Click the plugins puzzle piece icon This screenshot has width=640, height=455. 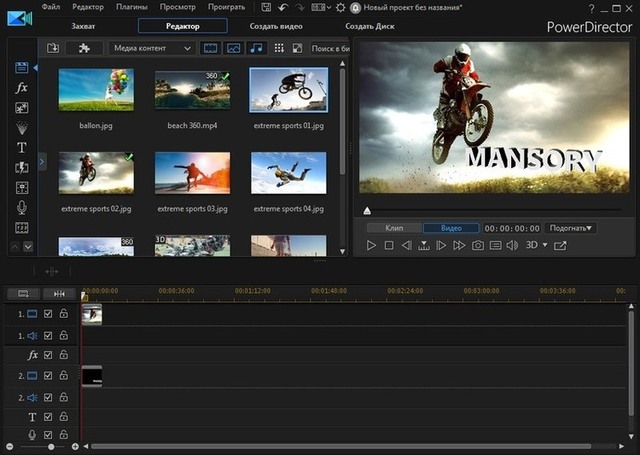pos(83,48)
